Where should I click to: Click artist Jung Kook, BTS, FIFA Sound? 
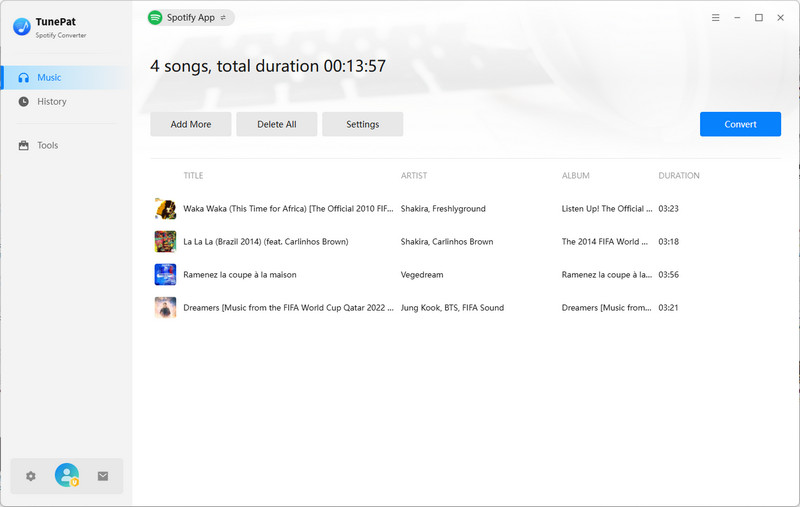click(452, 308)
